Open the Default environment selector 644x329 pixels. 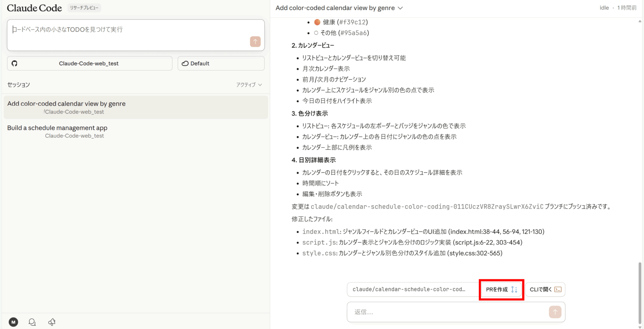point(221,64)
